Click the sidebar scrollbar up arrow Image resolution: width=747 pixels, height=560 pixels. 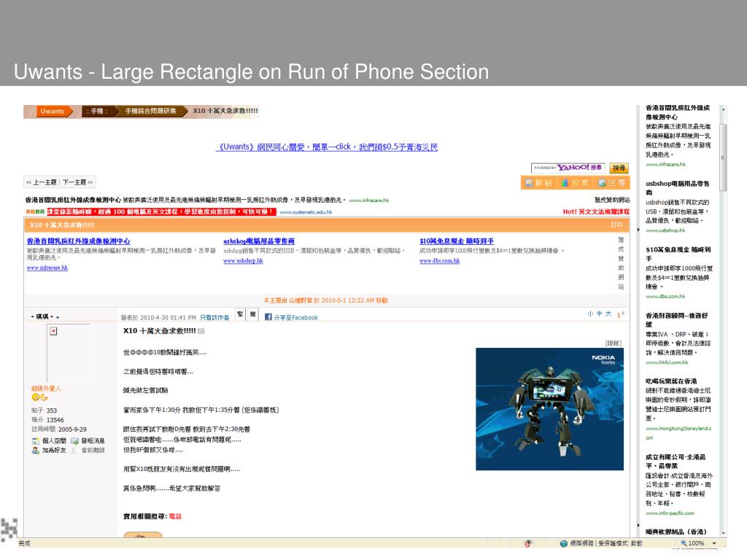(x=723, y=109)
